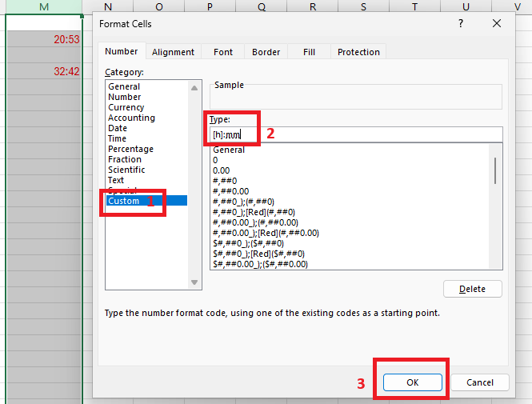Pick the Time category
This screenshot has width=532, height=404.
146,138
